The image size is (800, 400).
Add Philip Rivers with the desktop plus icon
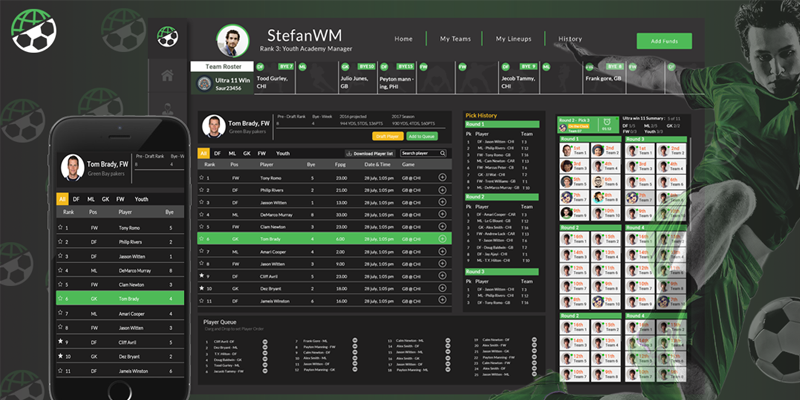442,189
